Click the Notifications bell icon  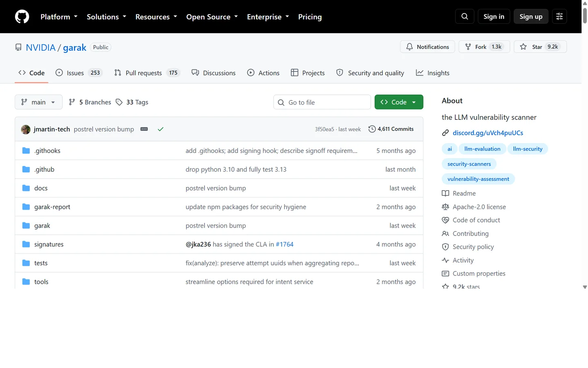click(x=410, y=47)
